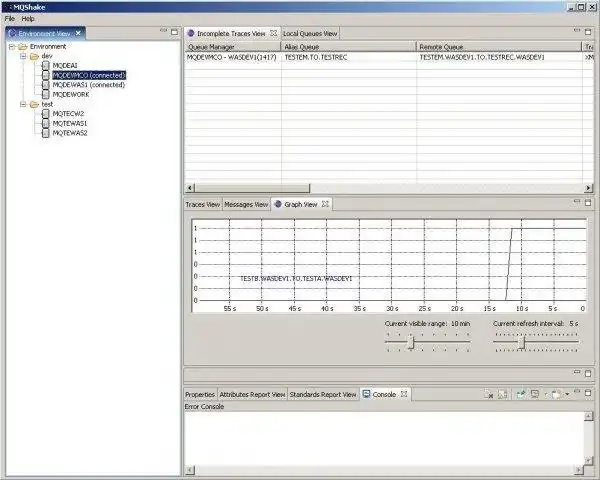This screenshot has width=600, height=480.
Task: Click cell MQDEWMCO - WASDEV1(1417)
Action: tap(232, 57)
